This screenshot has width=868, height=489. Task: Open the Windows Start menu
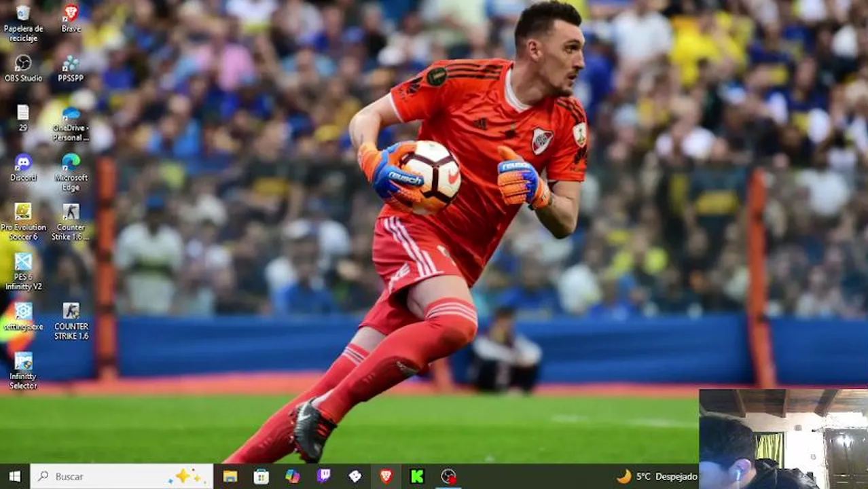(14, 476)
